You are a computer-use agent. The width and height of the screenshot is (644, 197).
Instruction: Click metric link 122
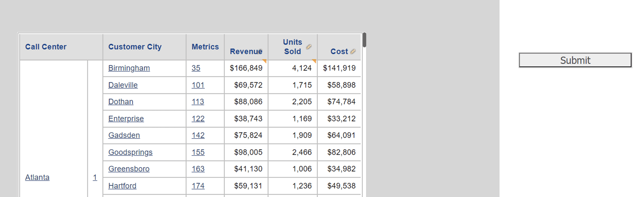click(x=198, y=119)
